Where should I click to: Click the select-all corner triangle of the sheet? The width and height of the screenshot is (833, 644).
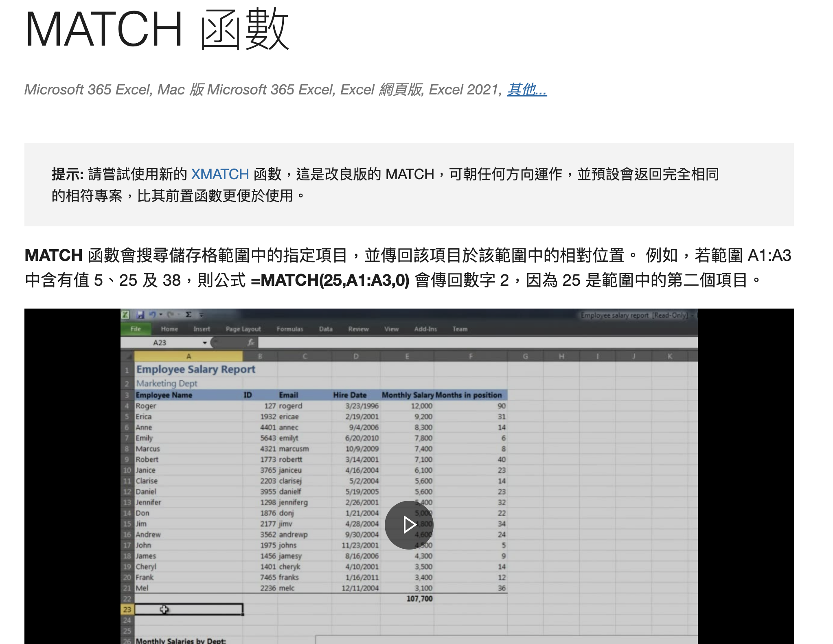tap(129, 357)
